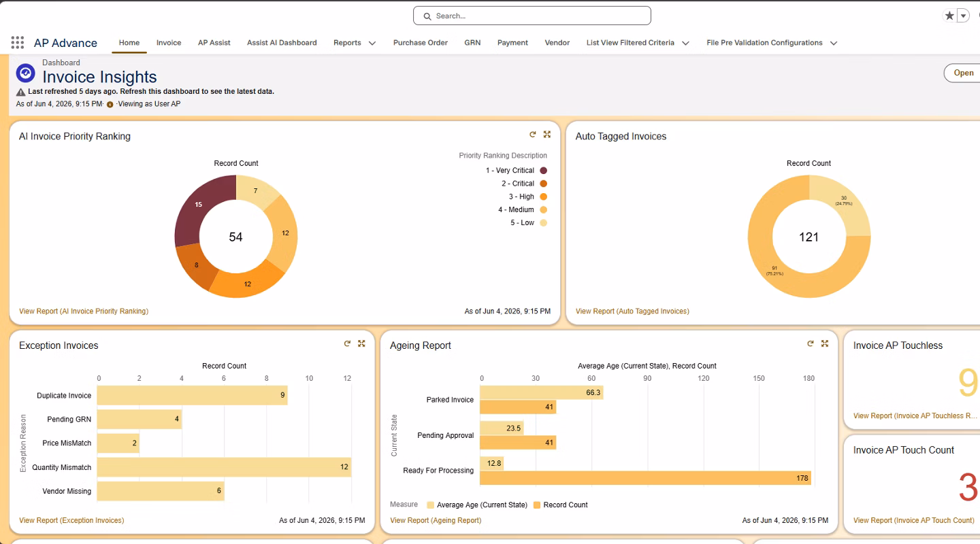Open the GRN tab
This screenshot has height=544, width=980.
[x=472, y=42]
